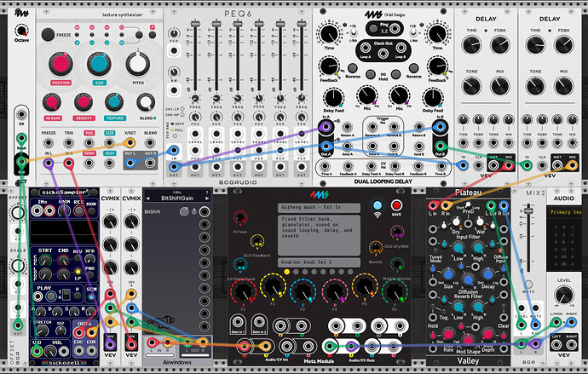Click the Octave knob at the top left
588x374 pixels.
[x=21, y=31]
